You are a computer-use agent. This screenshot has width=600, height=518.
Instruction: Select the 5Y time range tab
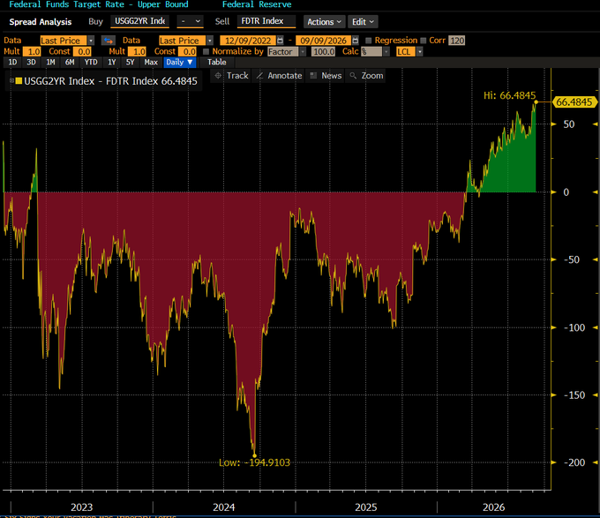(x=130, y=62)
